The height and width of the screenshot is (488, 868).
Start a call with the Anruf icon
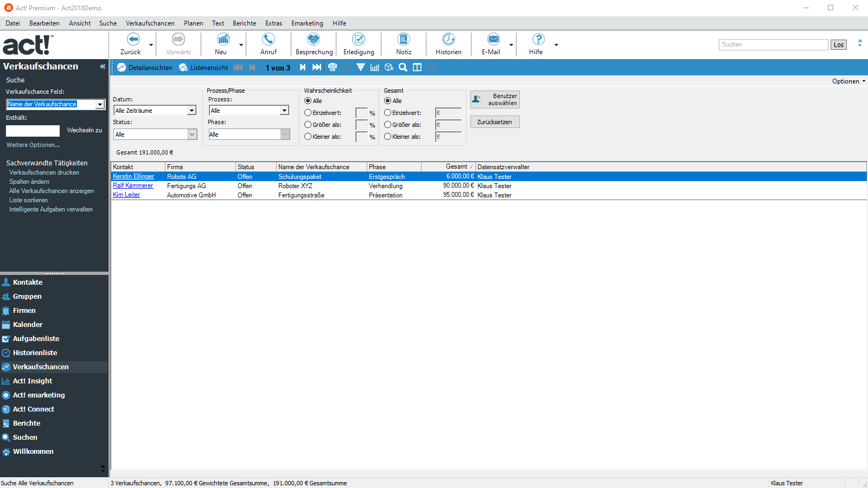[x=269, y=40]
